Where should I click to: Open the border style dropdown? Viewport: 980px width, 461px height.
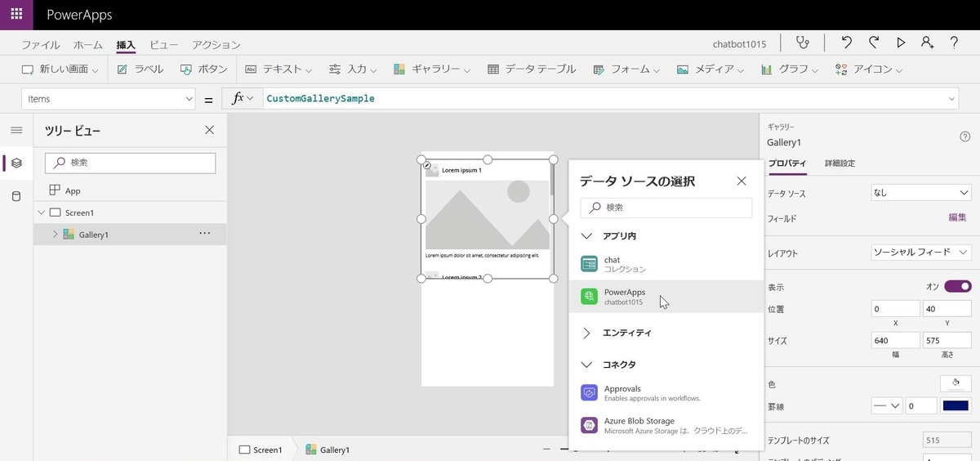click(x=886, y=405)
